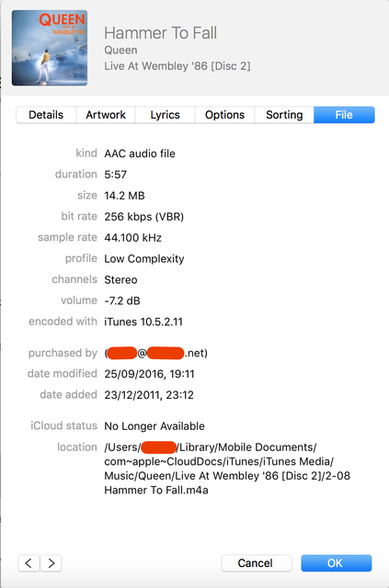Click the Live At Wembley '86 album name
Screen dimensions: 389x588
coord(177,66)
